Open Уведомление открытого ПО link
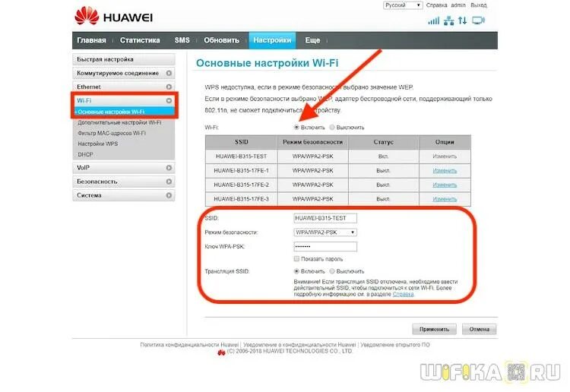570x392 pixels. pyautogui.click(x=395, y=344)
